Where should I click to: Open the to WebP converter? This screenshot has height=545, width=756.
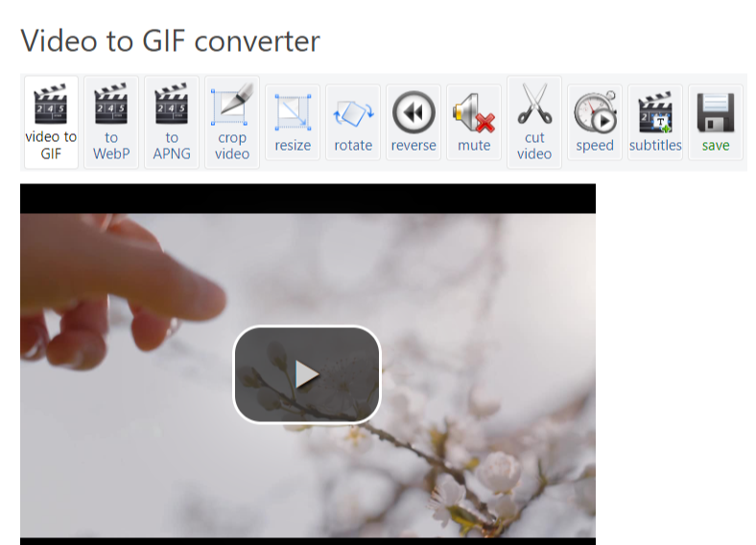point(111,122)
